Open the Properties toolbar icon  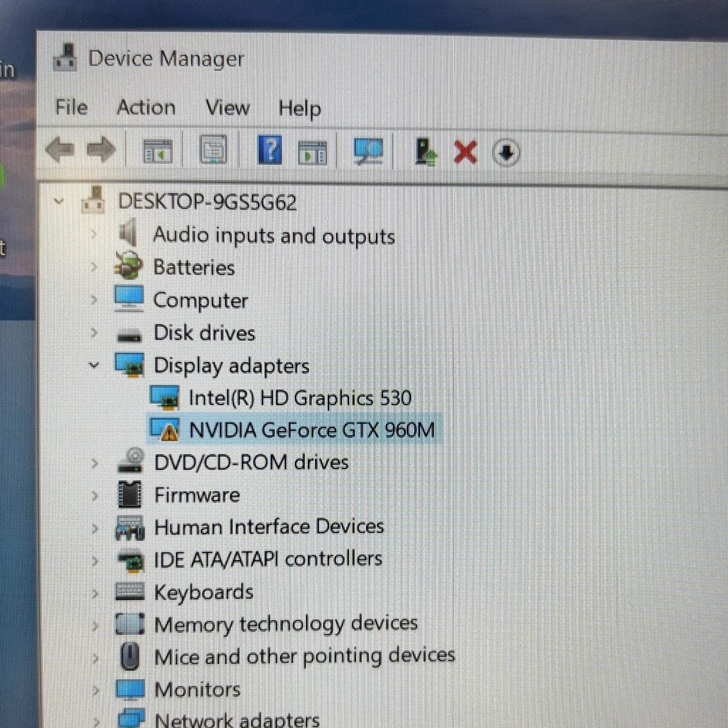click(x=214, y=150)
